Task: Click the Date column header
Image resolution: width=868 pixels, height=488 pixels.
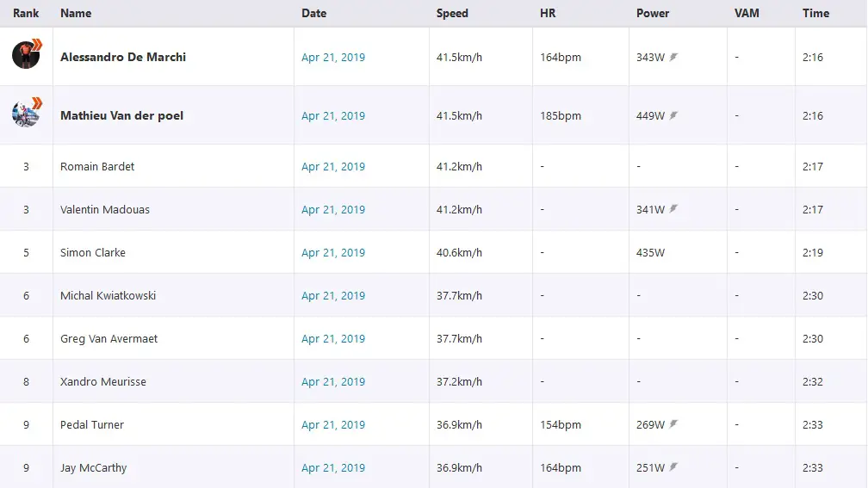Action: (x=313, y=13)
